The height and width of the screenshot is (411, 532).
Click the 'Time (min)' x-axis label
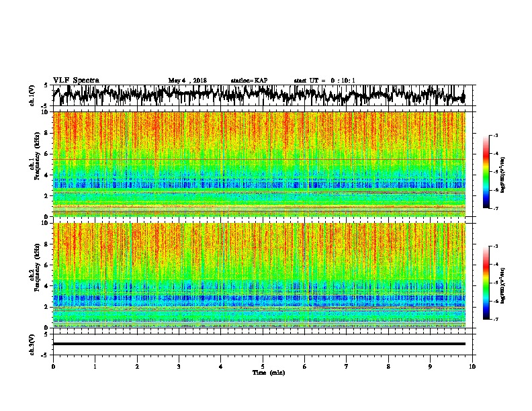[269, 373]
